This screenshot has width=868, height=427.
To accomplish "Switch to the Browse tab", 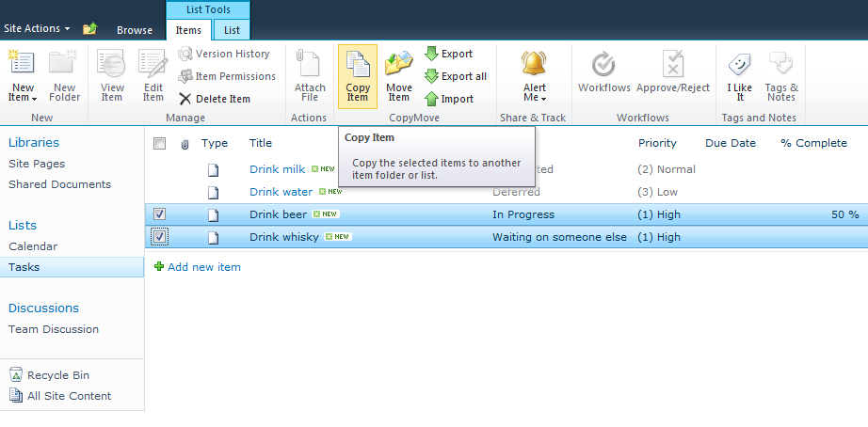I will point(135,30).
